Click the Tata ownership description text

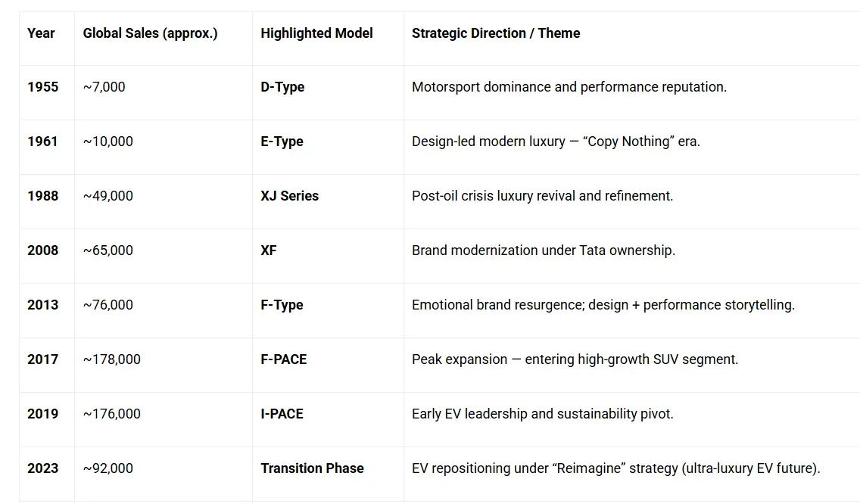coord(543,250)
